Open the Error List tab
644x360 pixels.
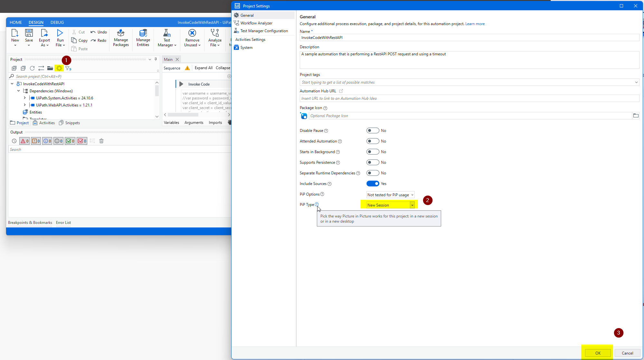(x=63, y=223)
